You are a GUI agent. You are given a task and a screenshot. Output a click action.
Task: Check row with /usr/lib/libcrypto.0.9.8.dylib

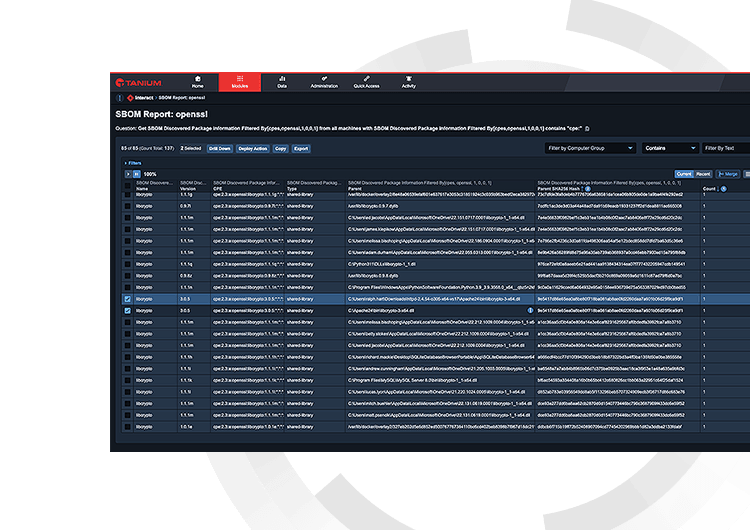127,276
